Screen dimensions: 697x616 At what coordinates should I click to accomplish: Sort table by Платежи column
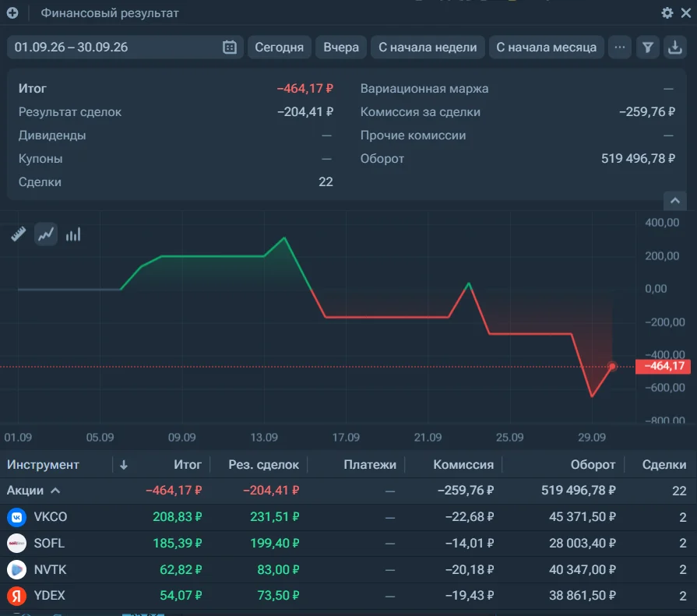[370, 465]
